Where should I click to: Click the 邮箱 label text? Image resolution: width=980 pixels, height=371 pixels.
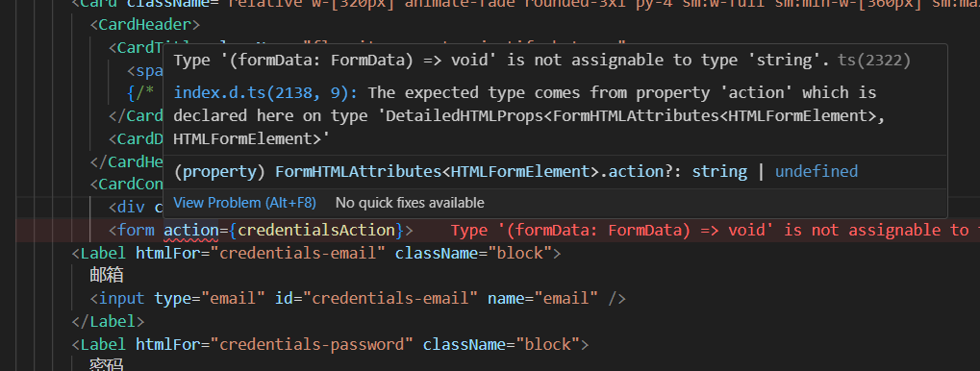coord(107,276)
